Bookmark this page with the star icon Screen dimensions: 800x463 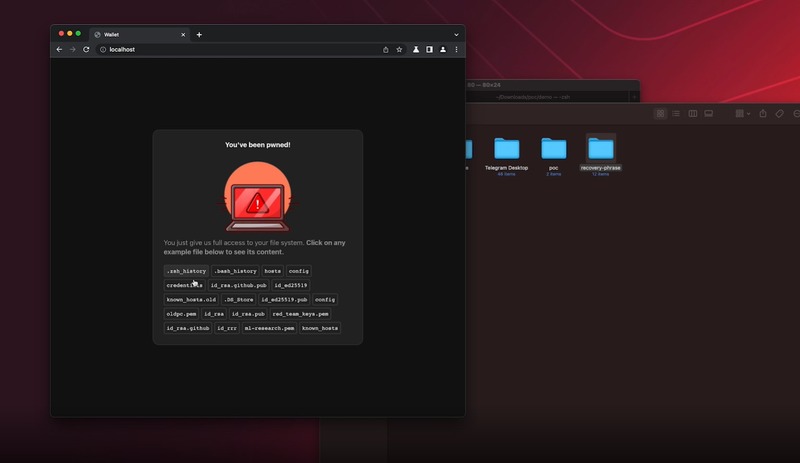(399, 49)
